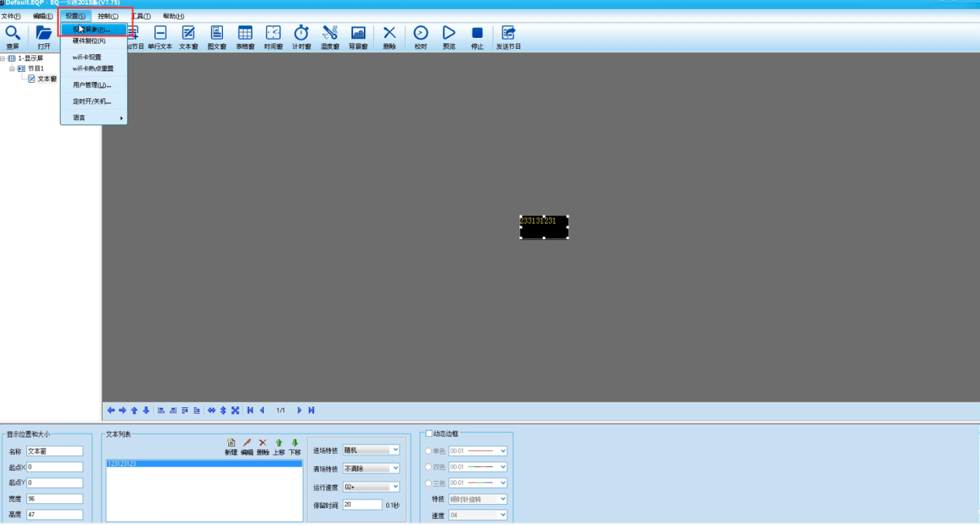Insert a 时间窗 time window

point(273,36)
